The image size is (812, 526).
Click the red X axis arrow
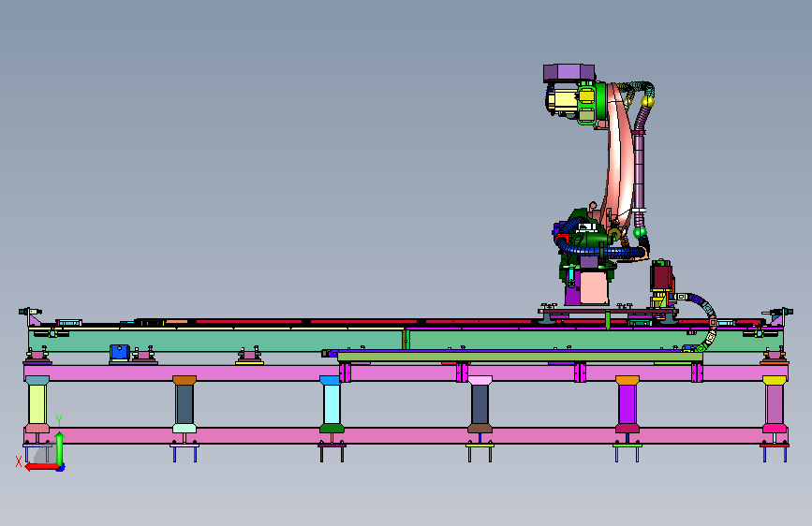click(x=41, y=467)
